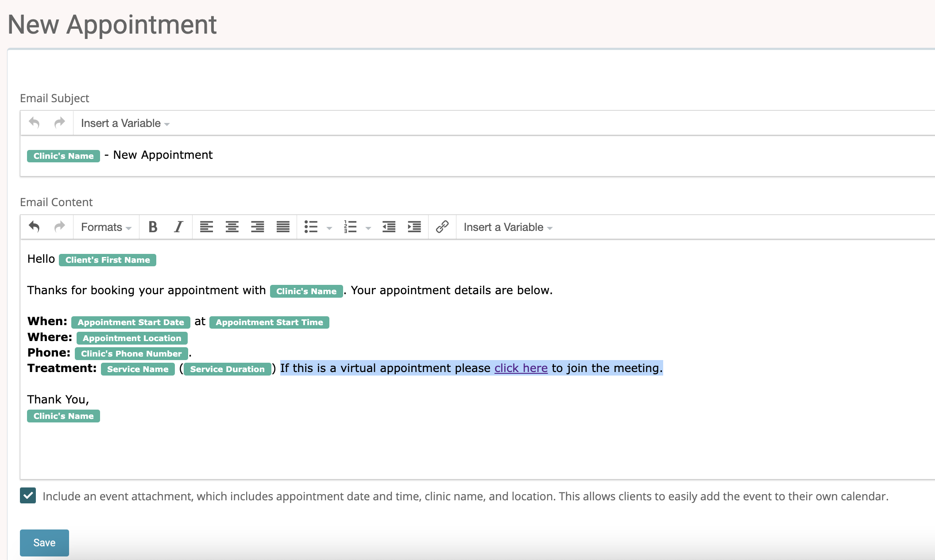Toggle Italic formatting in content editor
This screenshot has height=560, width=935.
pos(178,227)
